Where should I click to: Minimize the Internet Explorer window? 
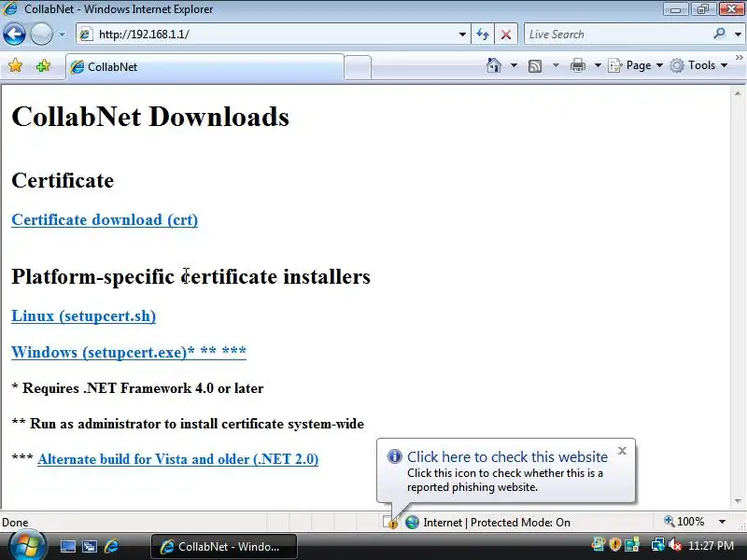click(x=675, y=9)
